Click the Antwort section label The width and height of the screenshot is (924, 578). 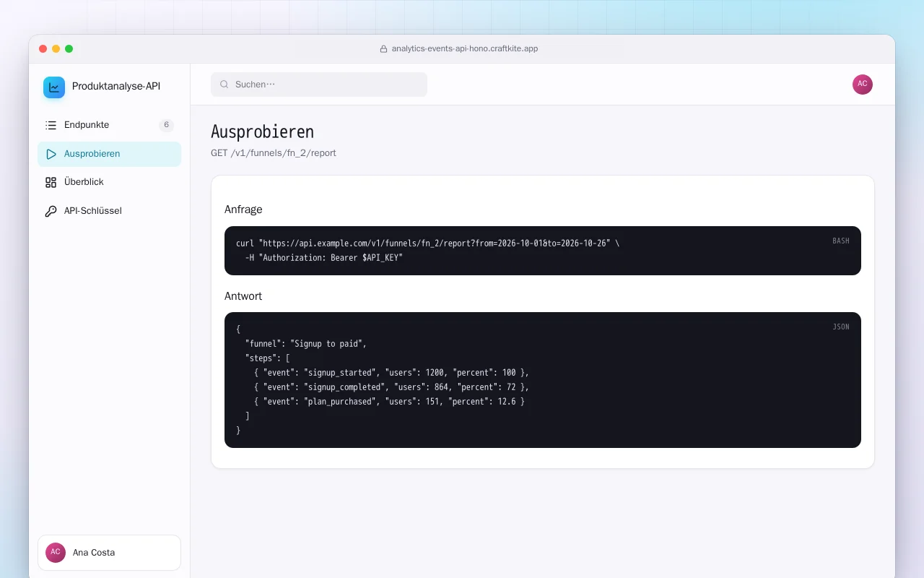click(243, 296)
